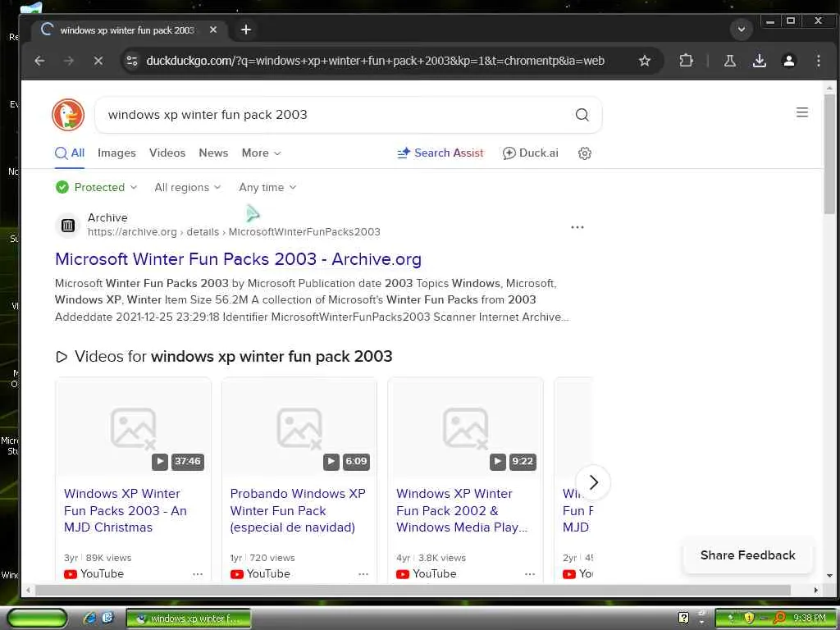Click the 9:22 video thumbnail

pyautogui.click(x=466, y=427)
